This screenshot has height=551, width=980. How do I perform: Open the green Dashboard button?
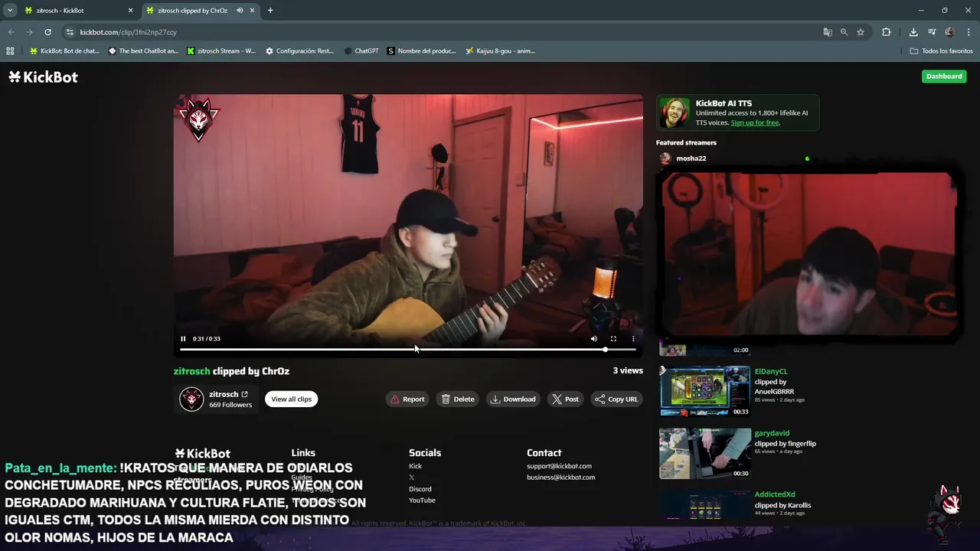944,77
